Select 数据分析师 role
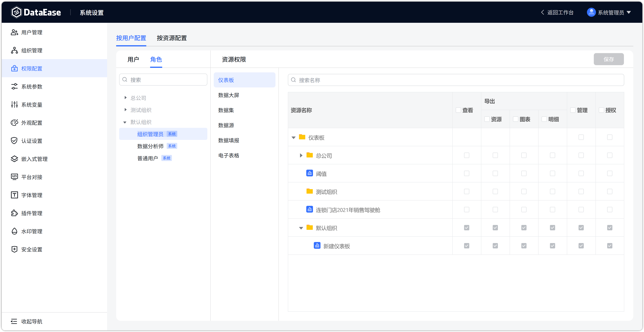This screenshot has width=644, height=332. coord(163,146)
